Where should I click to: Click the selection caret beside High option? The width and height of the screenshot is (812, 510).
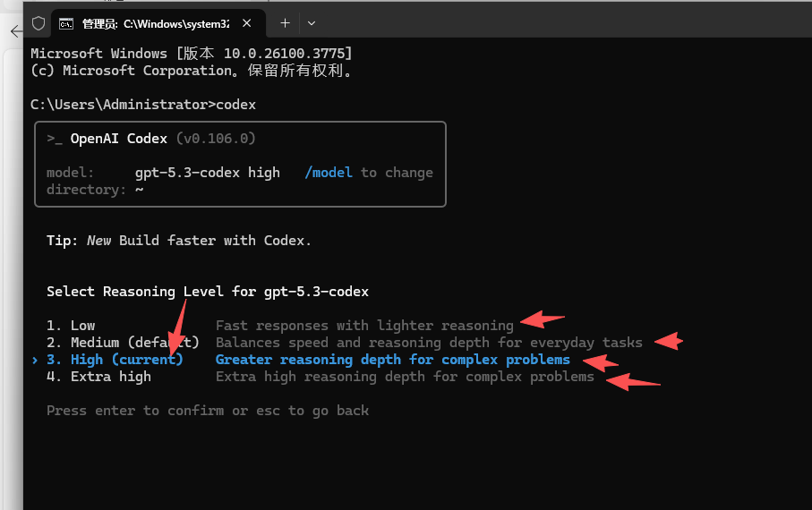pyautogui.click(x=35, y=360)
